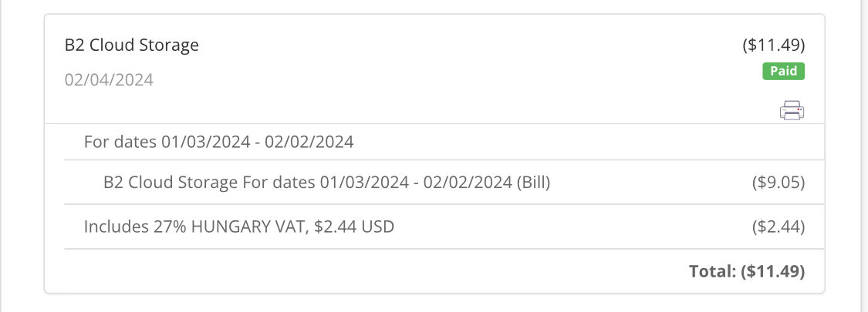
Task: Click the 'Includes 27% HUNGARY VAT' line
Action: click(239, 226)
